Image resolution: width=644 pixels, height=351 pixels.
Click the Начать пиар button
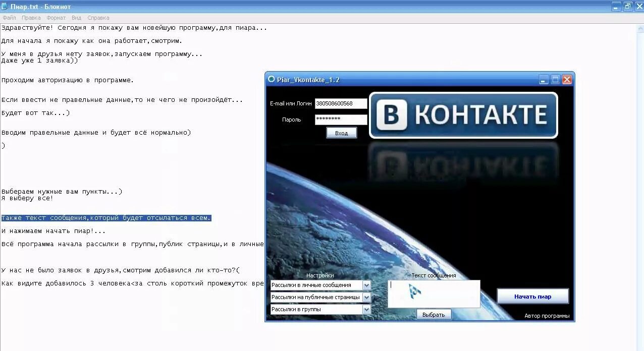532,297
